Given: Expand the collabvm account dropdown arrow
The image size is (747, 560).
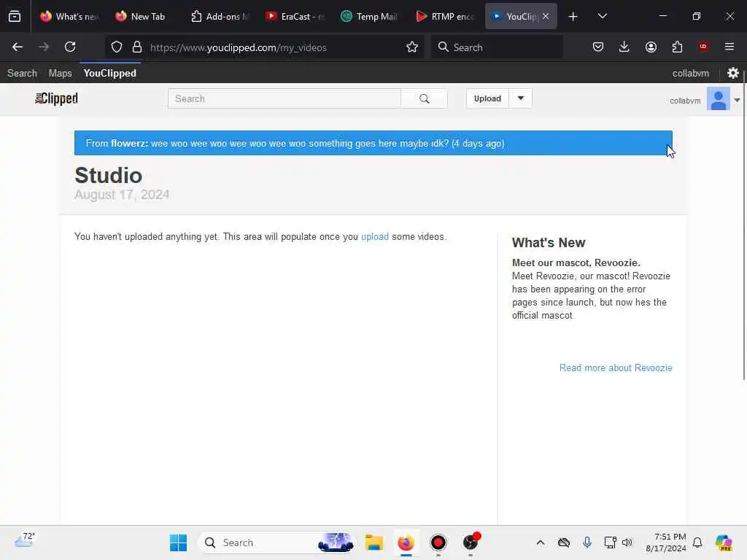Looking at the screenshot, I should [x=737, y=100].
